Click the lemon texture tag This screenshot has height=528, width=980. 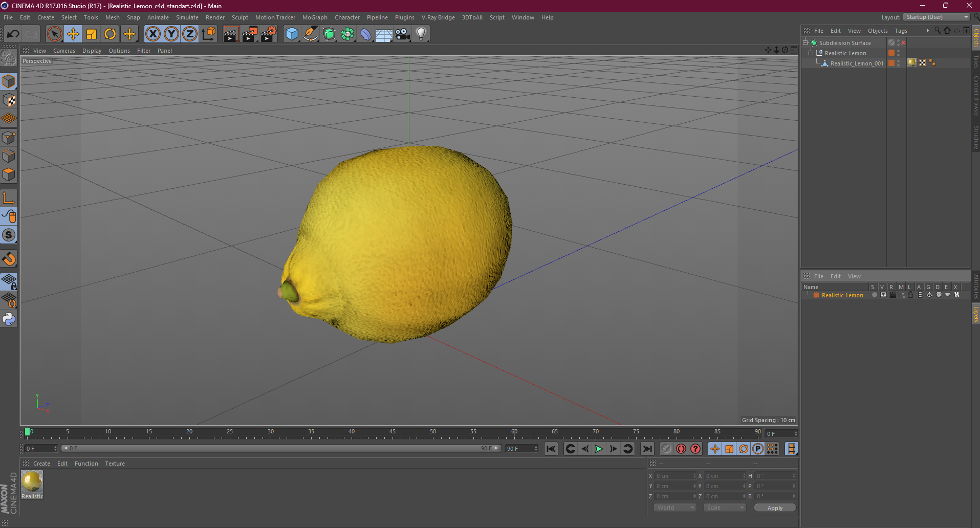tap(912, 63)
